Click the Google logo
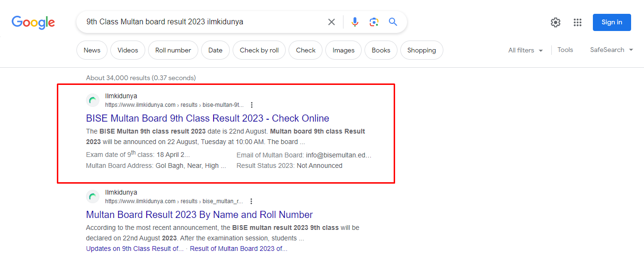The image size is (644, 259). tap(33, 22)
